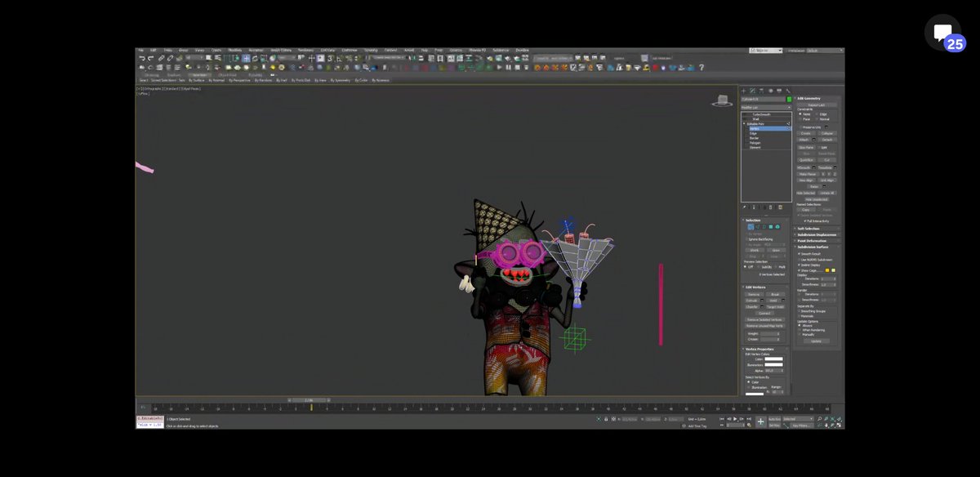This screenshot has height=477, width=980.
Task: Click the Polygon sub-object icon in the Selection rollout
Action: (x=771, y=226)
